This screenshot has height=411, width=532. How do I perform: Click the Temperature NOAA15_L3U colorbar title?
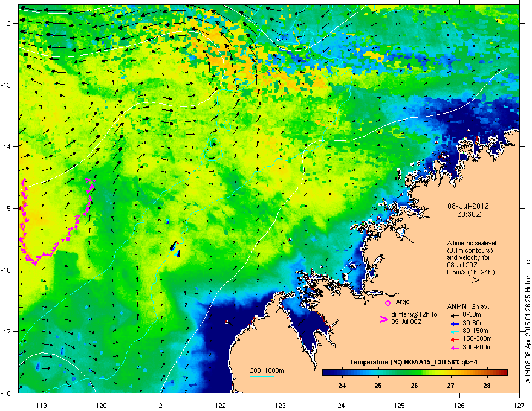(x=414, y=362)
